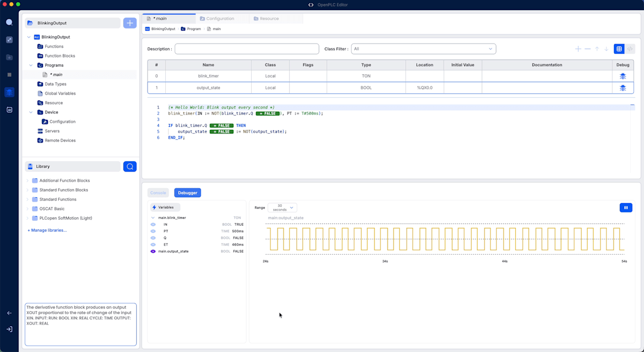
Task: Open Function Blocks tree item
Action: (60, 56)
